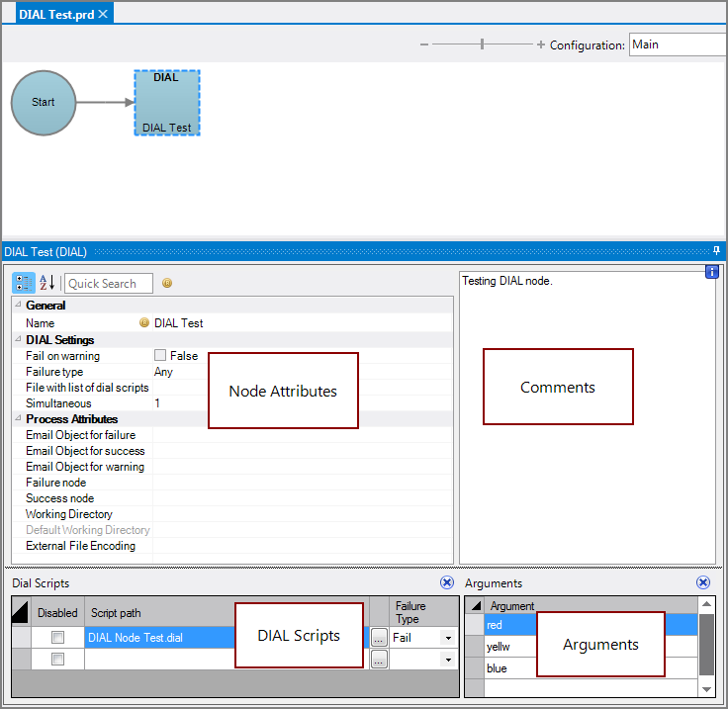Click the info icon above comments

coord(712,272)
